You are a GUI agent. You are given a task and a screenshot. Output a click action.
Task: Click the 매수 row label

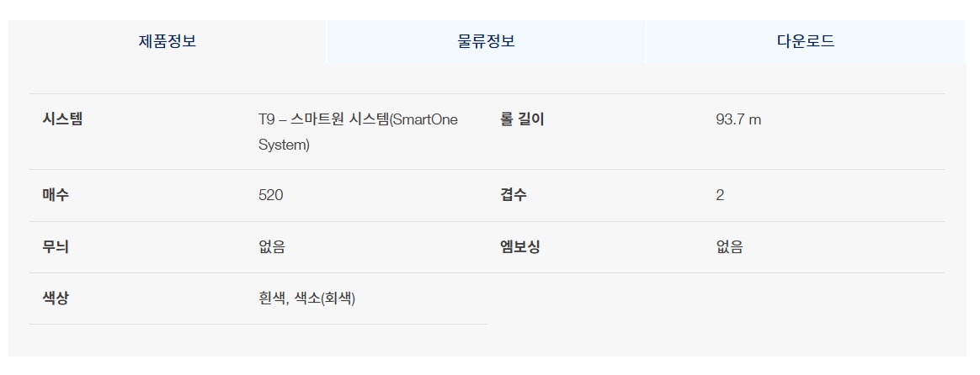tap(56, 195)
